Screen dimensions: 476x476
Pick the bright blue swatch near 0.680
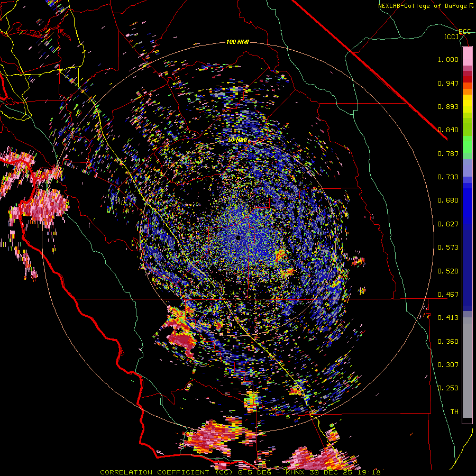(x=467, y=202)
